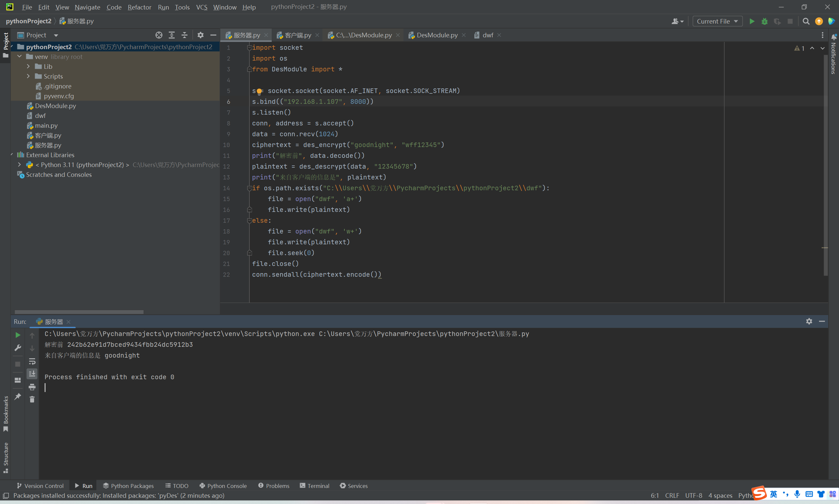839x504 pixels.
Task: Toggle soft-wrap in Run console
Action: (x=32, y=361)
